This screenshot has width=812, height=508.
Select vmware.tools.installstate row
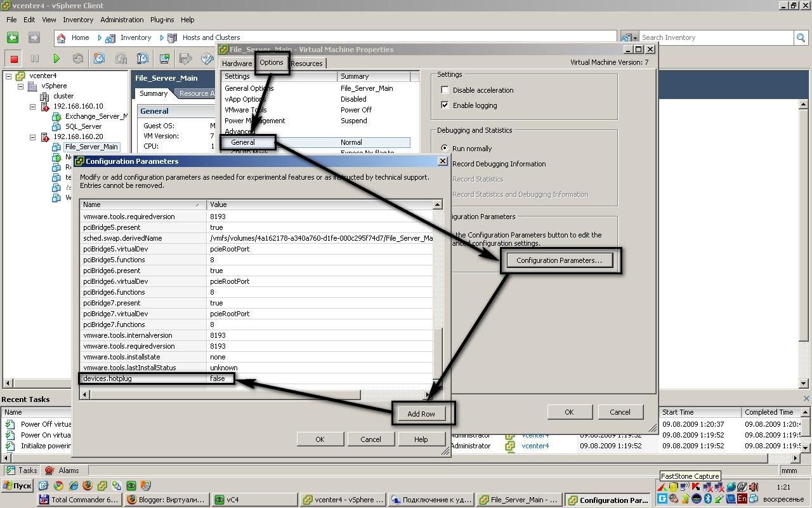click(x=257, y=357)
